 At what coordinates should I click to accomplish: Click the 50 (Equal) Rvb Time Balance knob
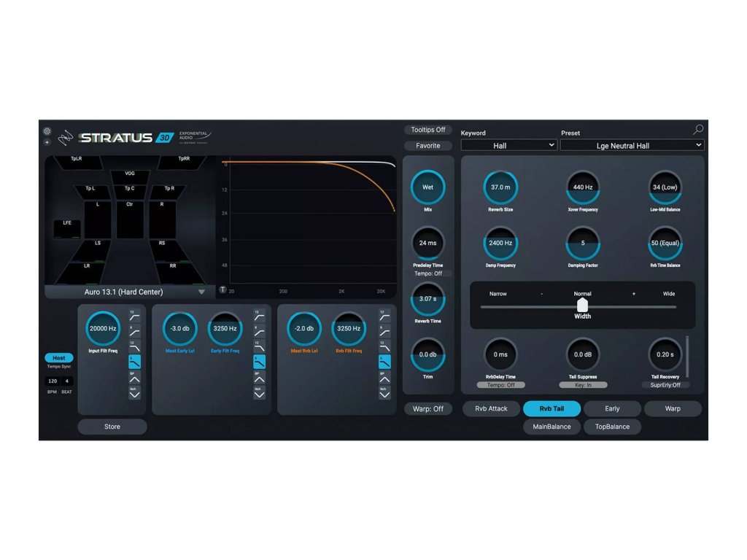tap(665, 243)
